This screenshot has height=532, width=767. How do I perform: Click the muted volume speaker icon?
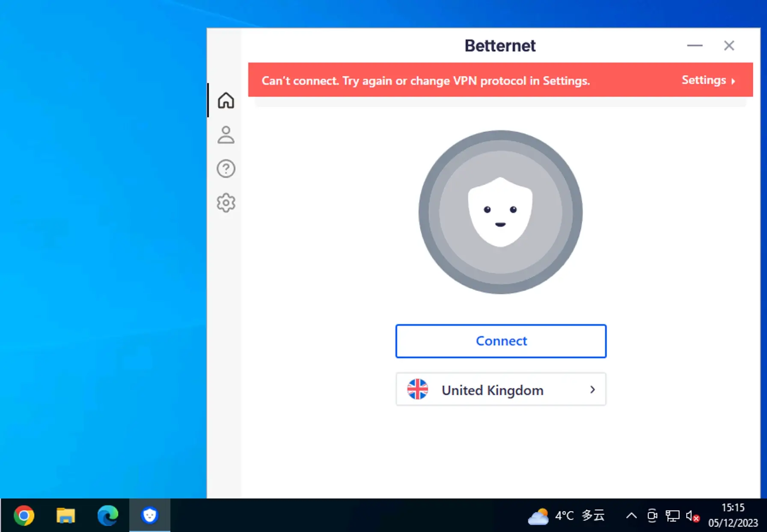693,516
